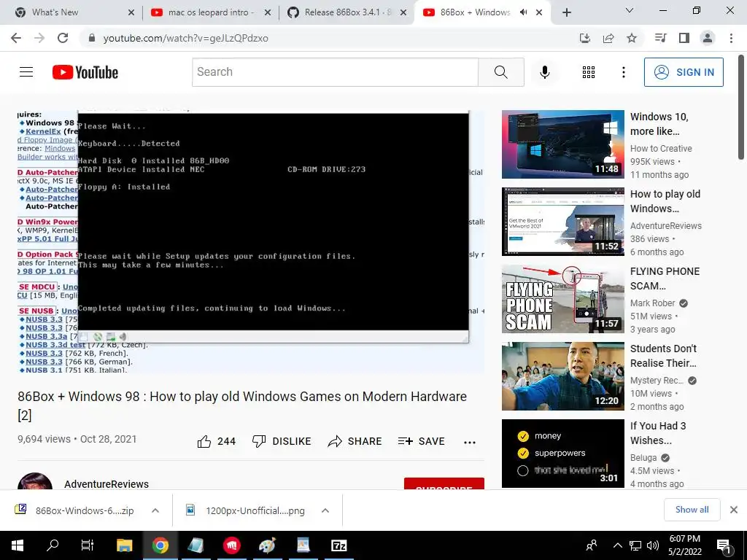The height and width of the screenshot is (560, 747).
Task: Open How to Creative channel name
Action: tap(661, 149)
